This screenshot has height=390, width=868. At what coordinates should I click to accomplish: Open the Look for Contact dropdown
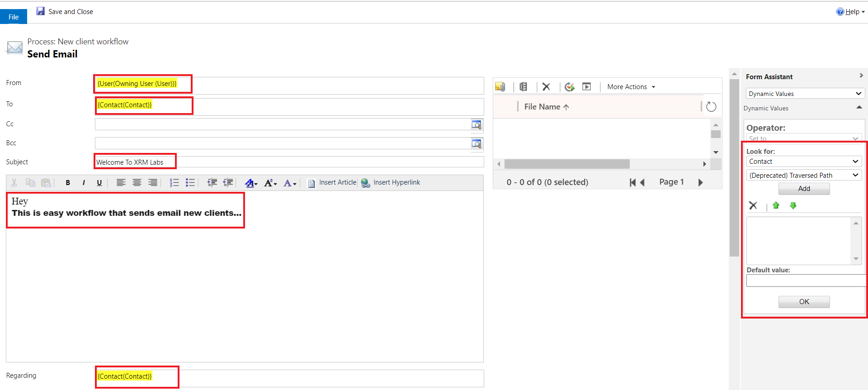pos(804,162)
